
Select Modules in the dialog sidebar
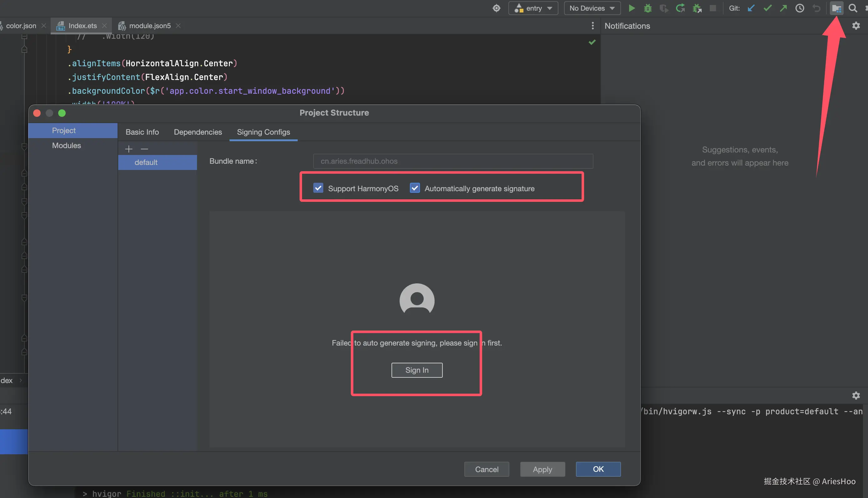tap(73, 145)
